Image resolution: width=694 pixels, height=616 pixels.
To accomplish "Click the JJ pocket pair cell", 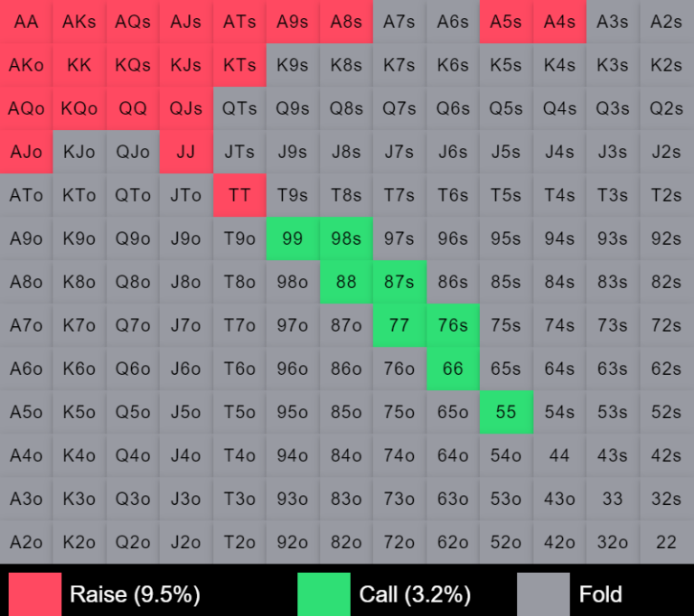I will (x=186, y=152).
